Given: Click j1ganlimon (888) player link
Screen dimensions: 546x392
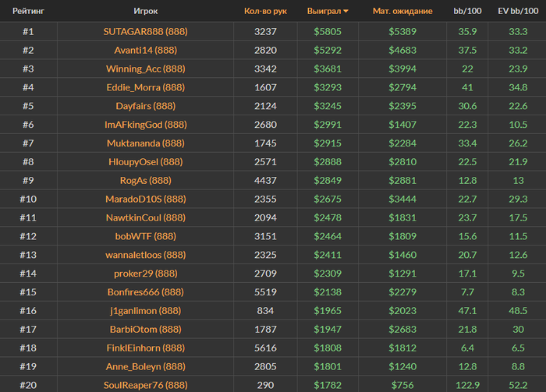Looking at the screenshot, I should [x=145, y=311].
